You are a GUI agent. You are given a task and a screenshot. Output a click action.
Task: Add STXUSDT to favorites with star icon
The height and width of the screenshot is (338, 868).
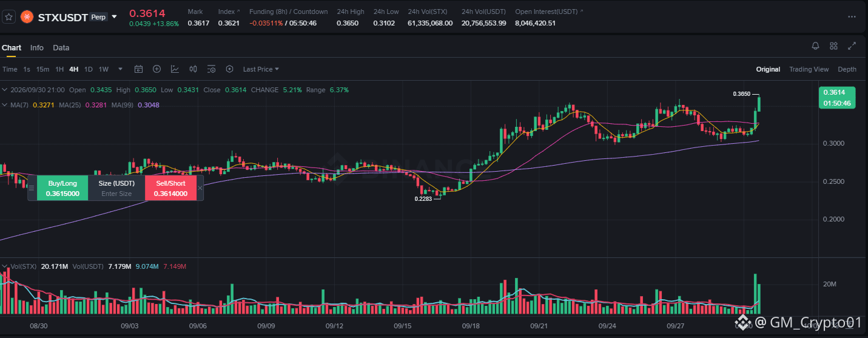click(x=8, y=17)
